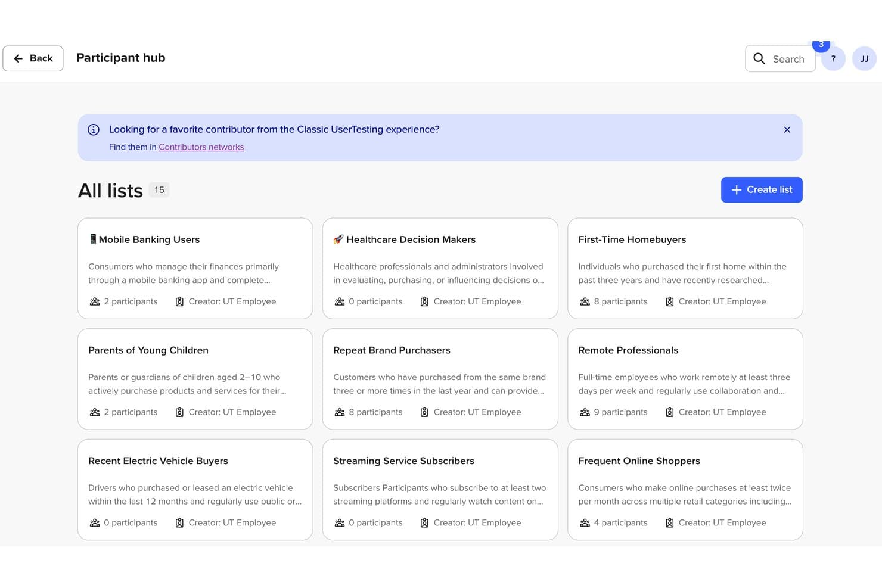Click the info icon in the banner
Image resolution: width=882 pixels, height=588 pixels.
pyautogui.click(x=94, y=130)
